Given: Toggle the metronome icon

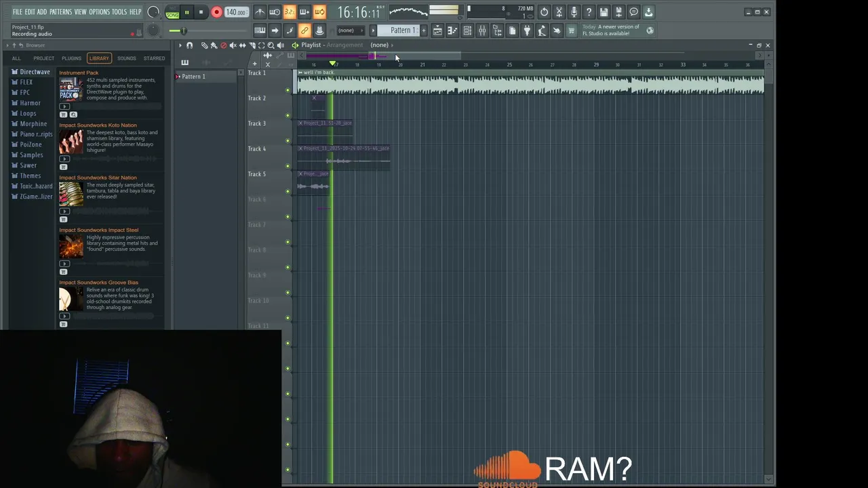Looking at the screenshot, I should tap(260, 12).
